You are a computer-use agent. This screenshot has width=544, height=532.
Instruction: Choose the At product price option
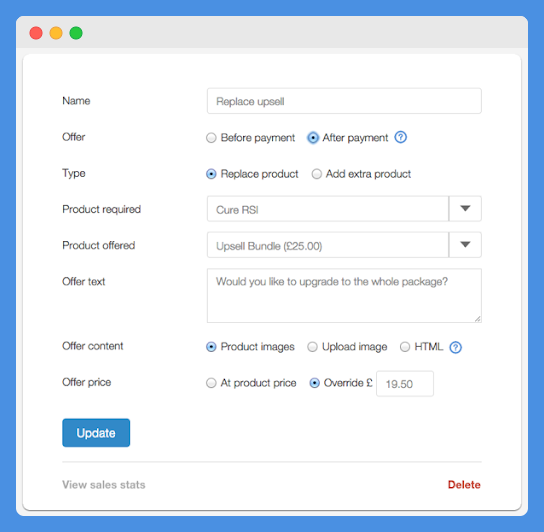click(211, 383)
